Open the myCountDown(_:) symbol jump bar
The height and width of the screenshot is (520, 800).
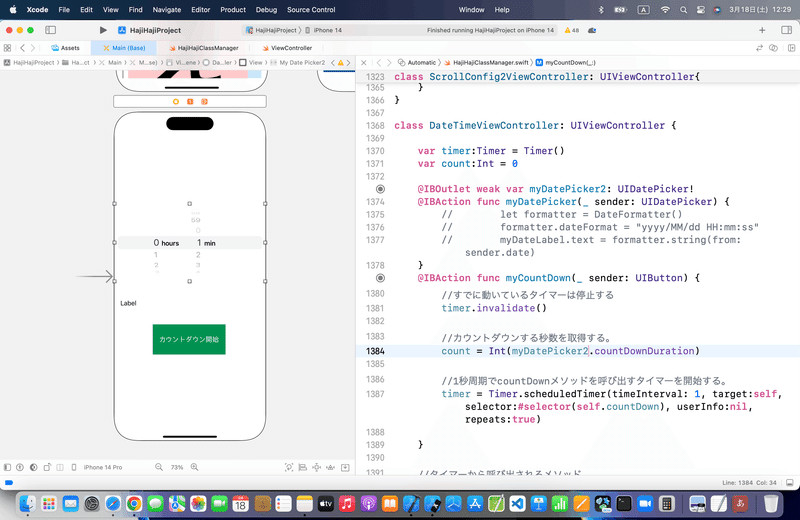tap(565, 62)
